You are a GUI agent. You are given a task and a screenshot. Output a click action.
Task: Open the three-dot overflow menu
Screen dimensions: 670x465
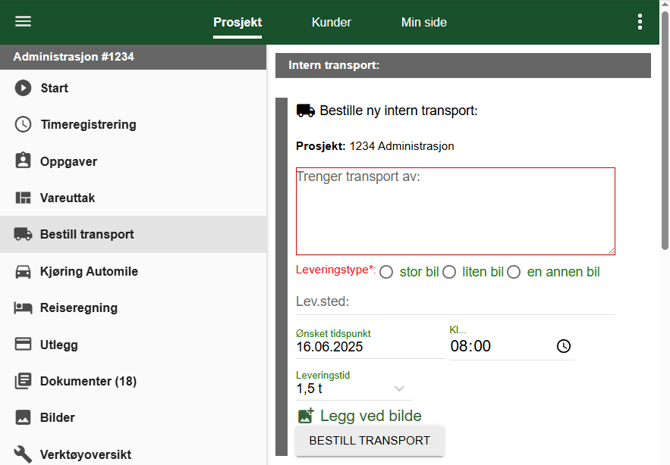pos(640,22)
